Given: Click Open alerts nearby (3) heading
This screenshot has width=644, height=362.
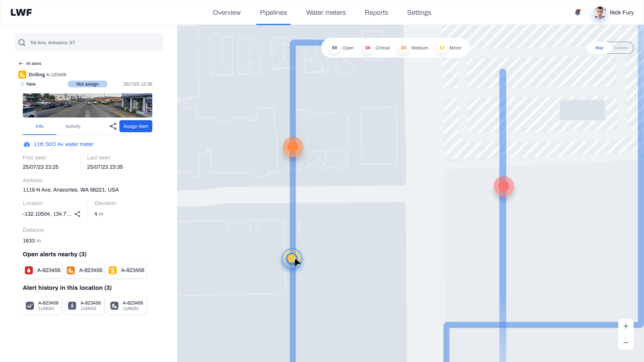Looking at the screenshot, I should coord(55,254).
